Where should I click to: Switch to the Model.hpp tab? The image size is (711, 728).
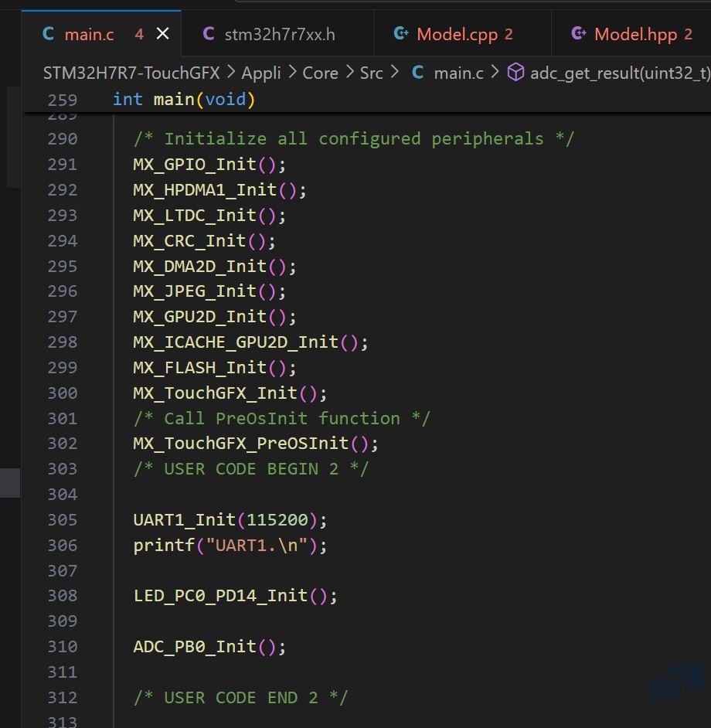point(631,34)
